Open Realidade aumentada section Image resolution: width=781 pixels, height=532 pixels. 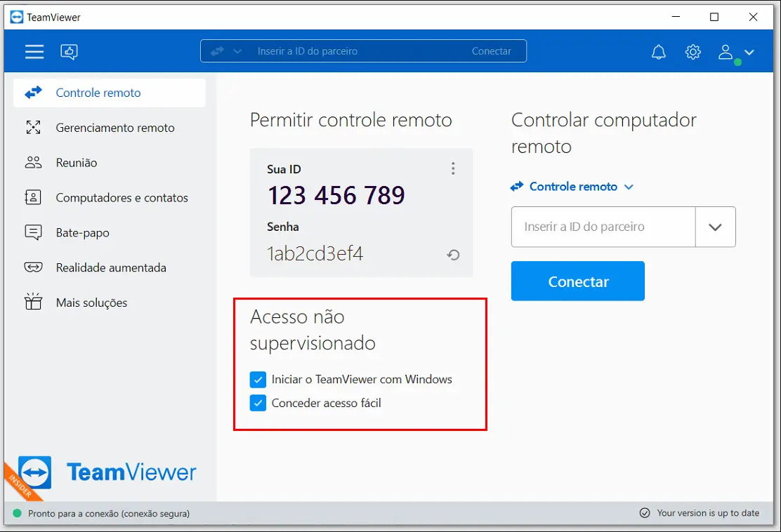pos(110,267)
